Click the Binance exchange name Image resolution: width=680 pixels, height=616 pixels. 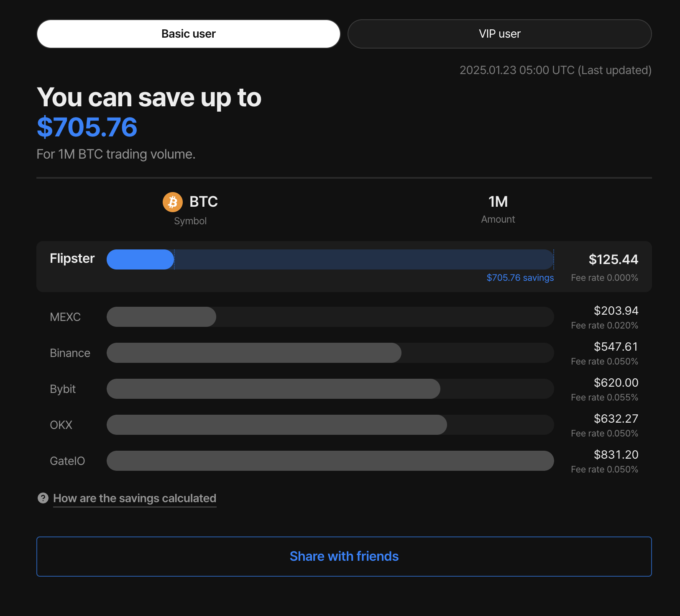click(70, 353)
